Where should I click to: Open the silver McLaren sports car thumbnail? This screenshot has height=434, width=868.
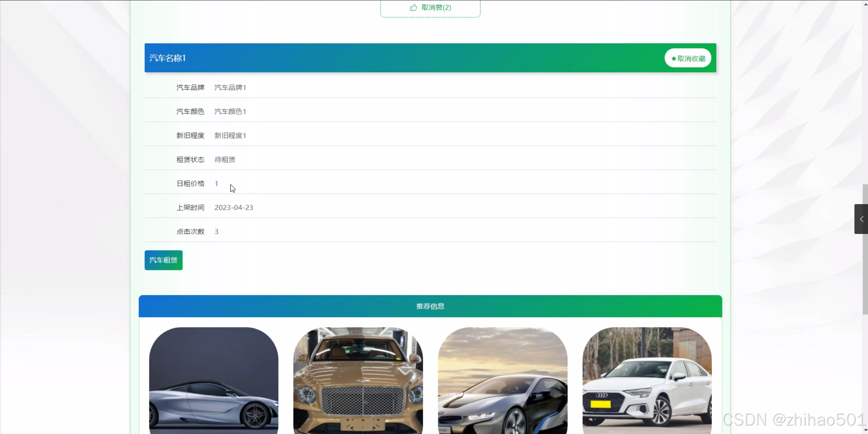(x=214, y=380)
